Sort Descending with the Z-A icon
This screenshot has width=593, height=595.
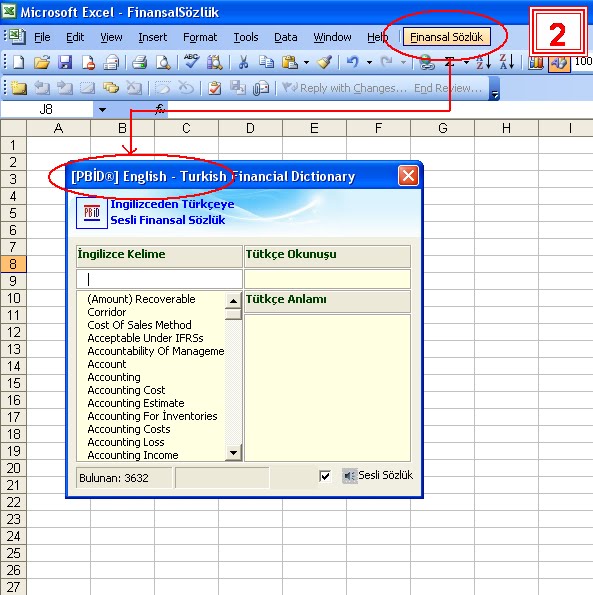507,62
